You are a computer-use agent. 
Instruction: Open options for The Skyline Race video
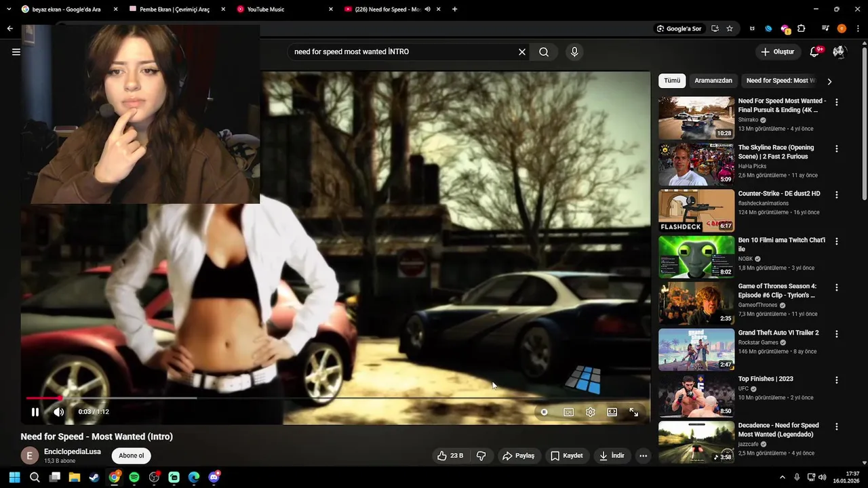coord(836,148)
